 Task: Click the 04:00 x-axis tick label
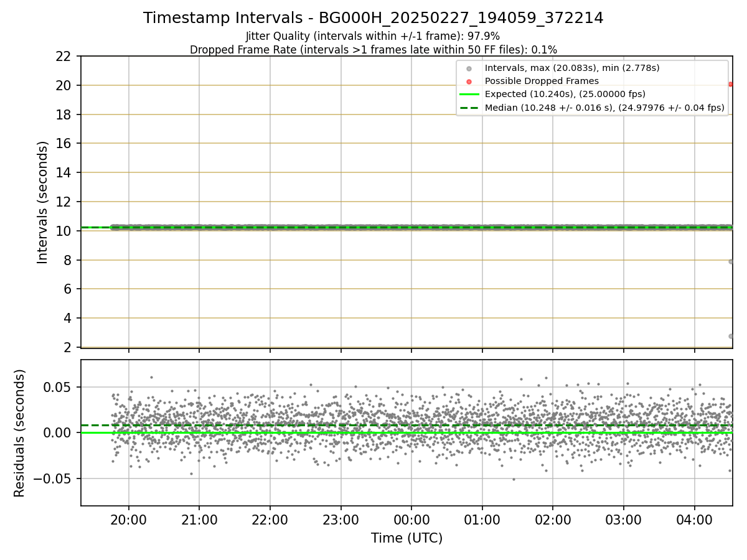pos(694,520)
